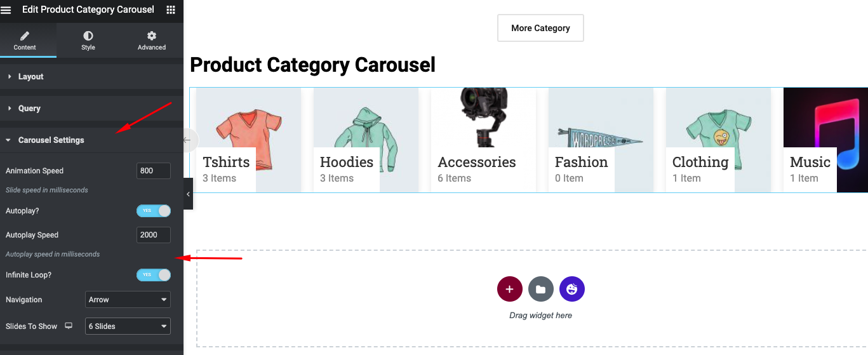Click the responsive device icon beside Slides To Show
This screenshot has height=355, width=868.
tap(69, 326)
